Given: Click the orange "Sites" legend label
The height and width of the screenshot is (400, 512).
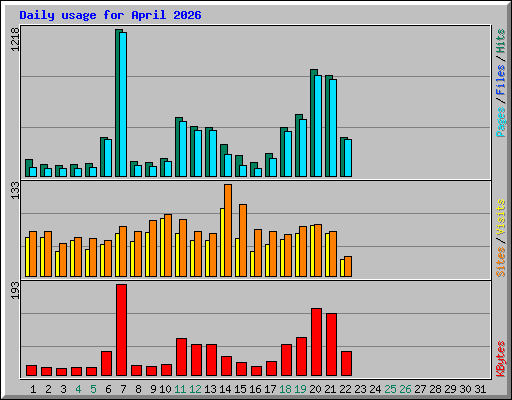Looking at the screenshot, I should pyautogui.click(x=500, y=262).
